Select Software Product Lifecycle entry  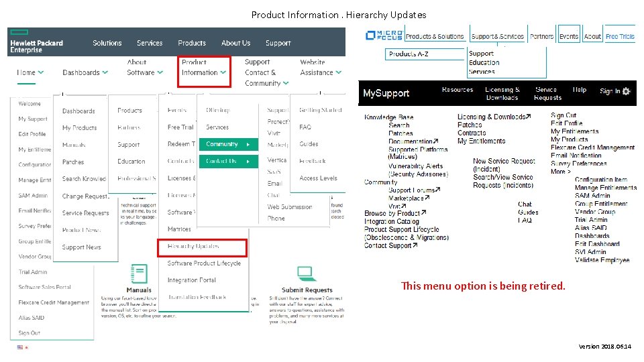204,263
